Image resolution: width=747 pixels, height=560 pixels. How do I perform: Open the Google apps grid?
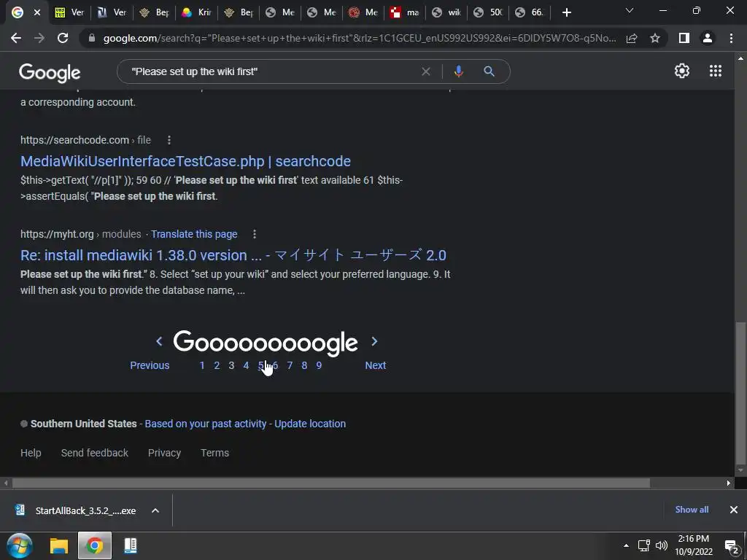(x=716, y=71)
